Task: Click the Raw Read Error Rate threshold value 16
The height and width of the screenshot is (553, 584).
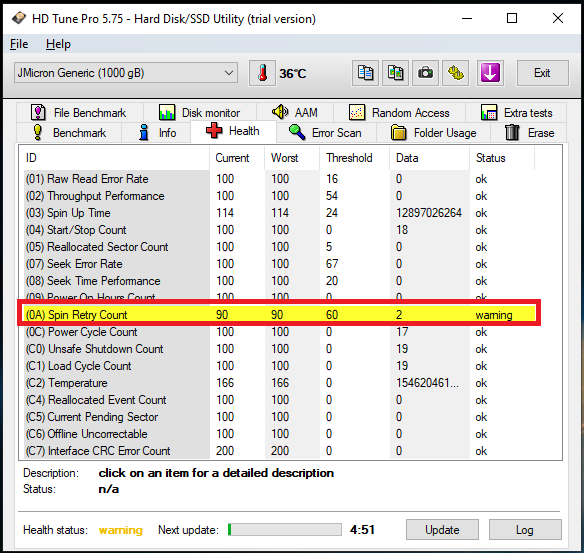Action: 332,179
